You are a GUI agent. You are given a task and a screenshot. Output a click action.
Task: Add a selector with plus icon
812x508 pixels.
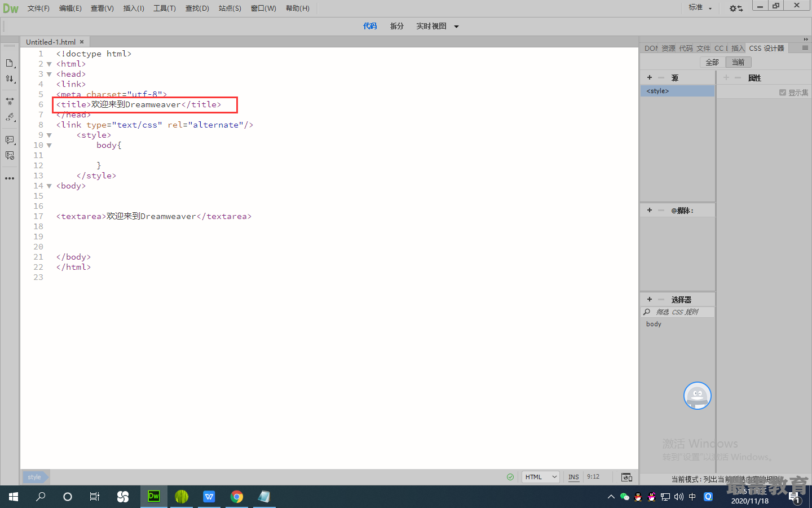650,300
